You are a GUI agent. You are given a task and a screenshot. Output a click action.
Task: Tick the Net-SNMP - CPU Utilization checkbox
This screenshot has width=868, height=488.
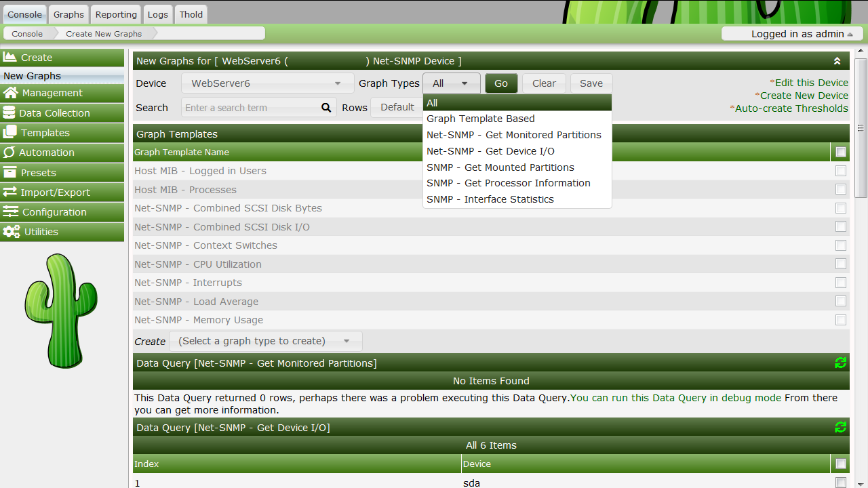841,264
